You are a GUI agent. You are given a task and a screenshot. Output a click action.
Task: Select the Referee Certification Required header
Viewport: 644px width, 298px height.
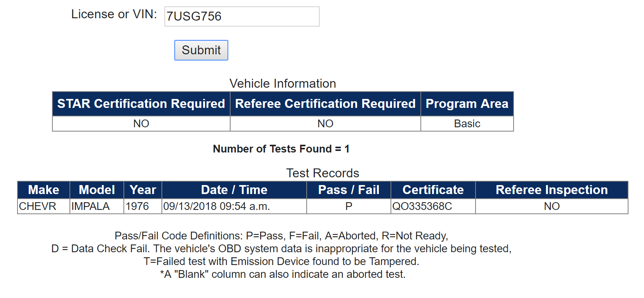(x=325, y=104)
